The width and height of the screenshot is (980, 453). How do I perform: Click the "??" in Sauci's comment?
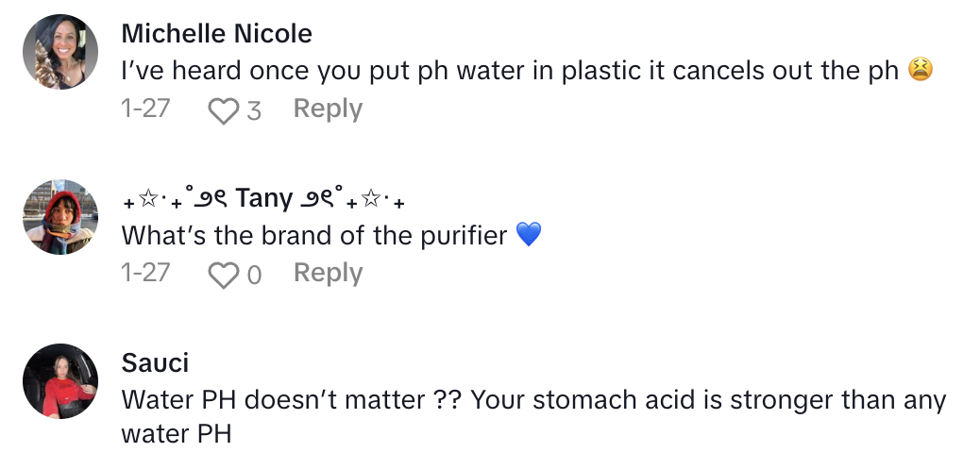coord(448,400)
